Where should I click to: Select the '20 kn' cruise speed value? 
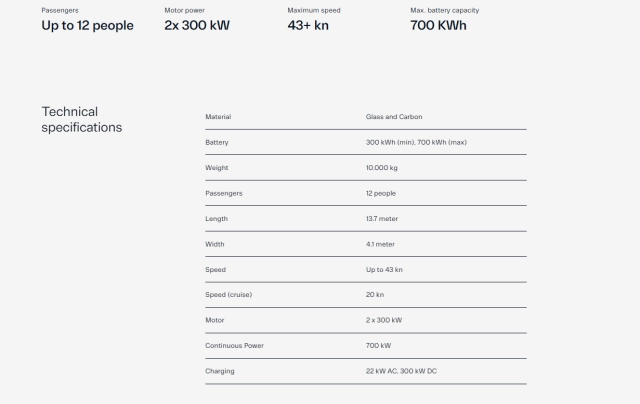point(375,295)
